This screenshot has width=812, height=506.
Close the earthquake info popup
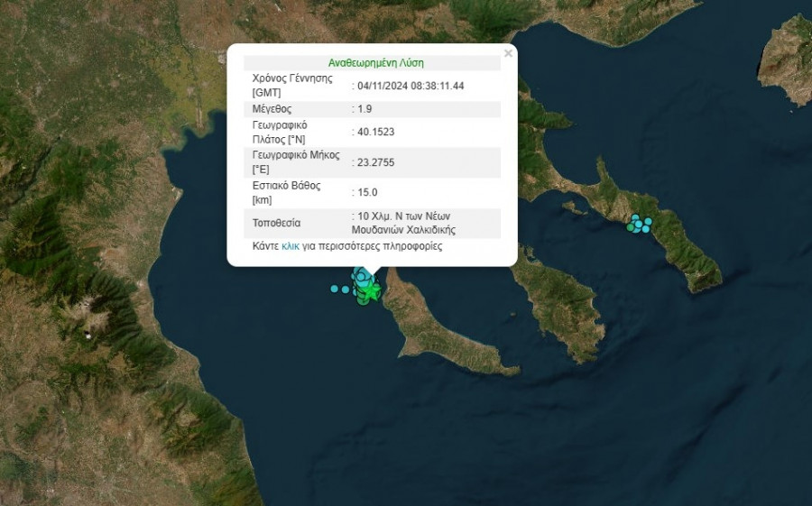coord(508,54)
